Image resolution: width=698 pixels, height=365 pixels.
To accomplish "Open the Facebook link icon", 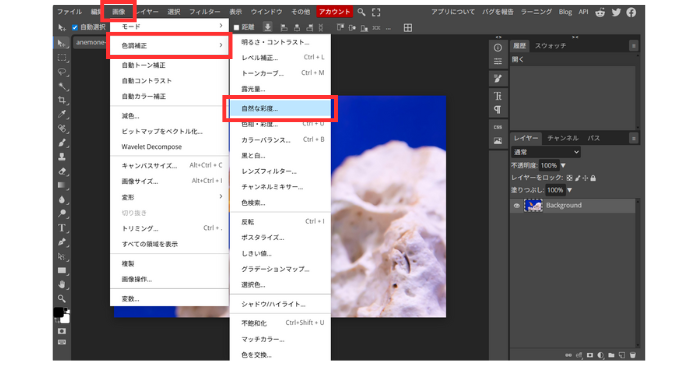I will [x=631, y=12].
